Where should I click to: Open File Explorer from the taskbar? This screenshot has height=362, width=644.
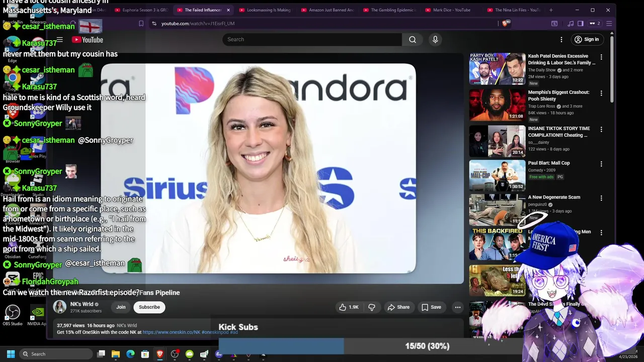coord(115,354)
